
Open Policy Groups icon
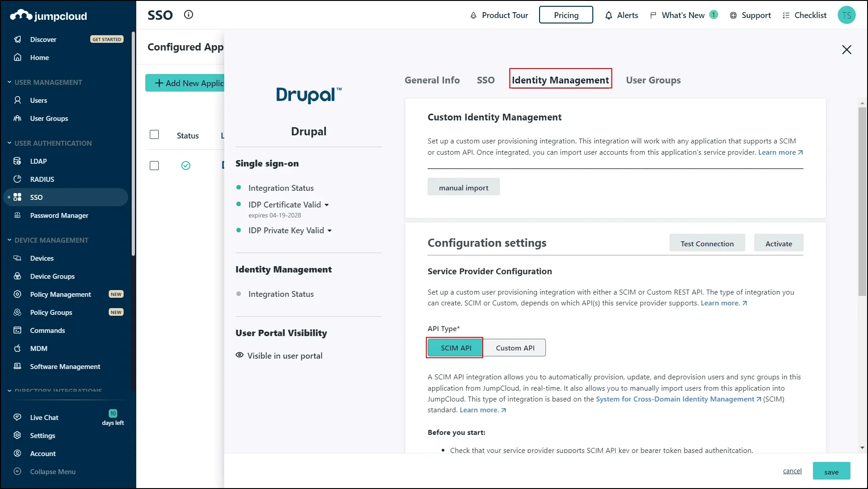18,312
